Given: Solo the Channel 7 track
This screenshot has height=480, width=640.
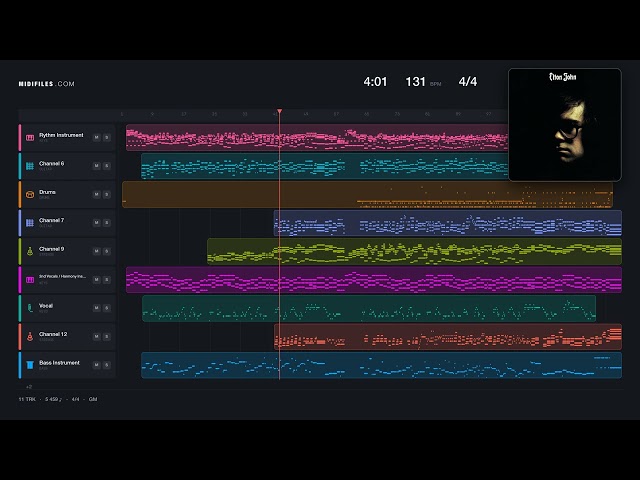Looking at the screenshot, I should coord(107,222).
